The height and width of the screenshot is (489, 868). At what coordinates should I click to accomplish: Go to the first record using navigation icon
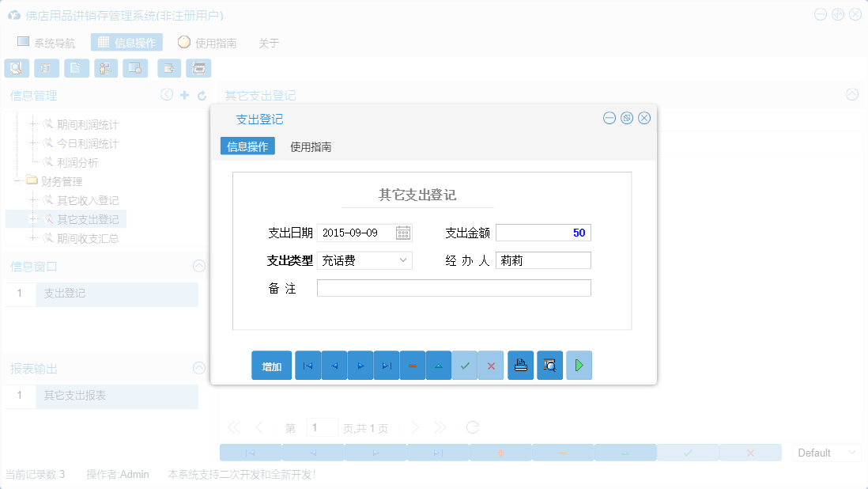tap(308, 365)
